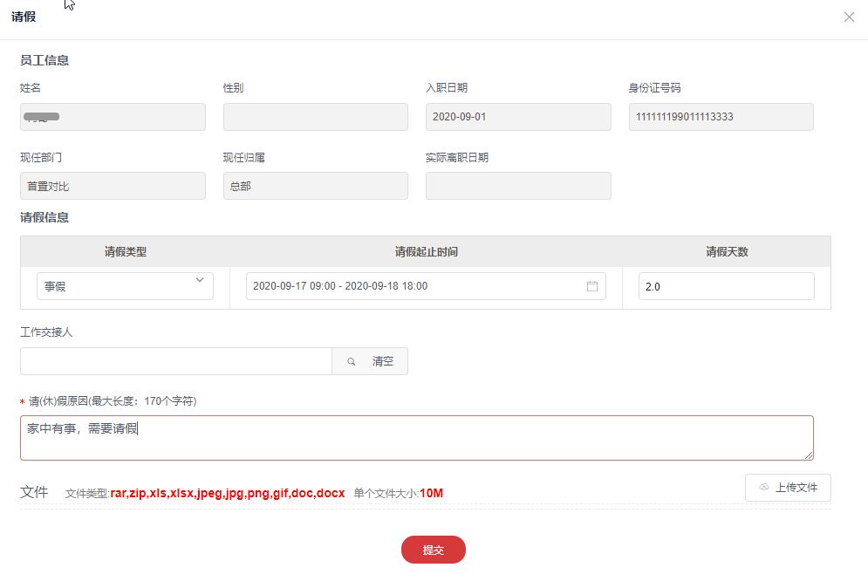Click the 现任归属 field showing 总部
The image size is (868, 588).
coord(316,186)
